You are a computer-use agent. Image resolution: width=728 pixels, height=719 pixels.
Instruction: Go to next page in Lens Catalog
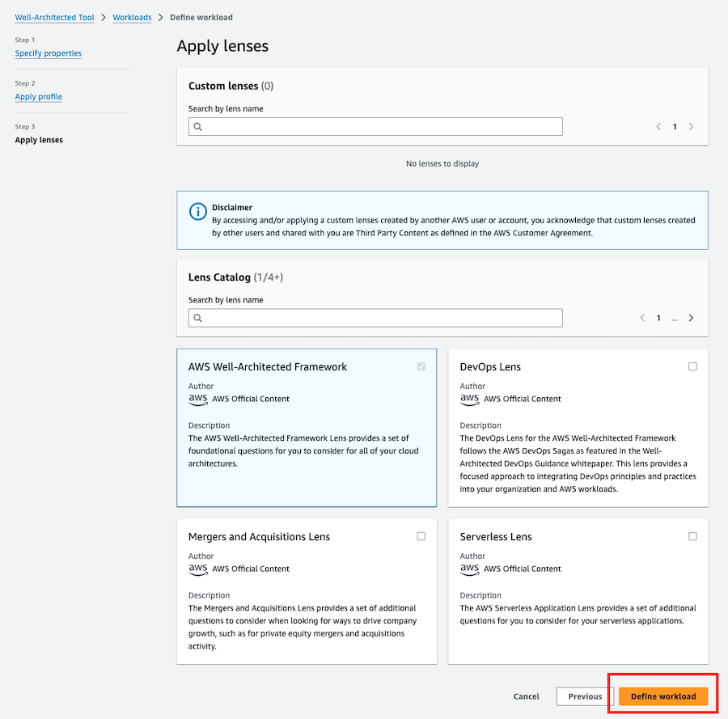click(x=691, y=318)
